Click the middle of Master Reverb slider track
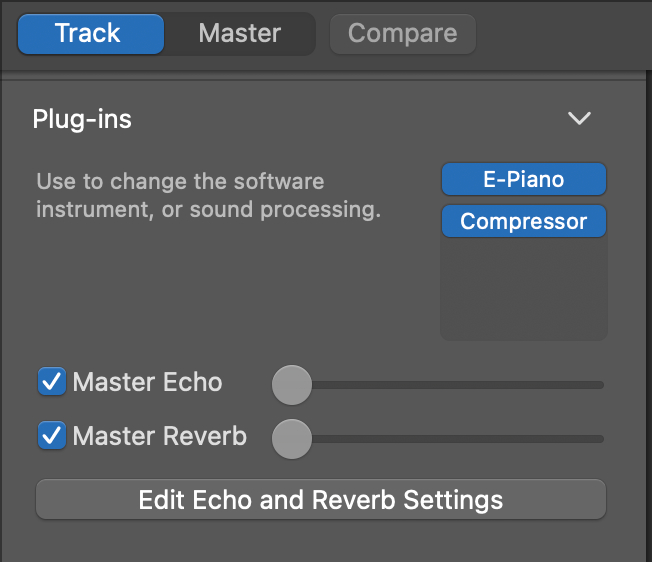This screenshot has width=652, height=562. 438,439
